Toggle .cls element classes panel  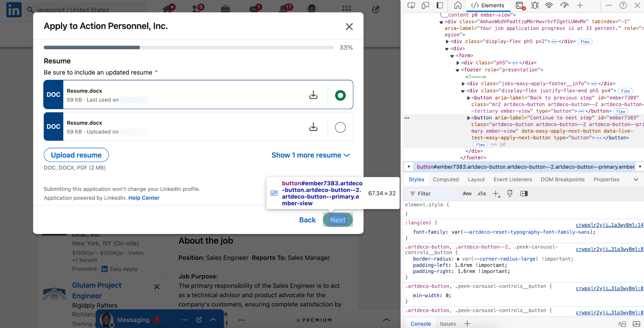tap(481, 193)
